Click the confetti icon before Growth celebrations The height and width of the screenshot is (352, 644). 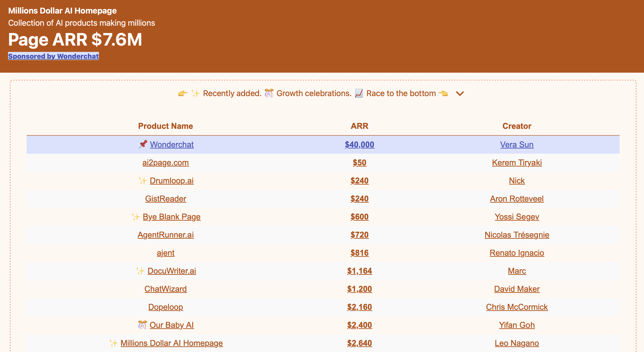point(269,93)
